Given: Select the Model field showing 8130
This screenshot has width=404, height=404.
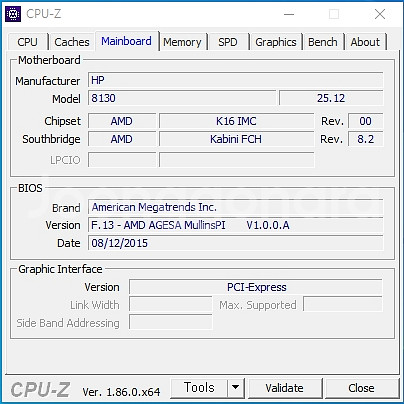Looking at the screenshot, I should 182,98.
